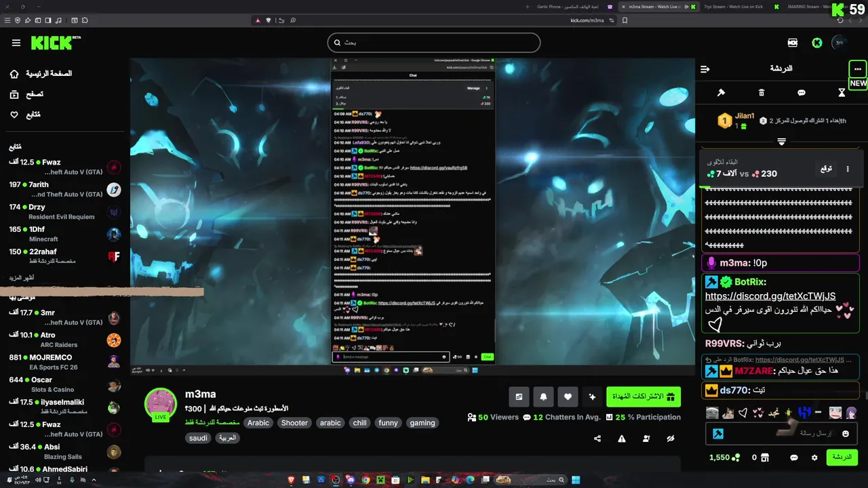Click the gaming tag
868x488 pixels.
(422, 423)
